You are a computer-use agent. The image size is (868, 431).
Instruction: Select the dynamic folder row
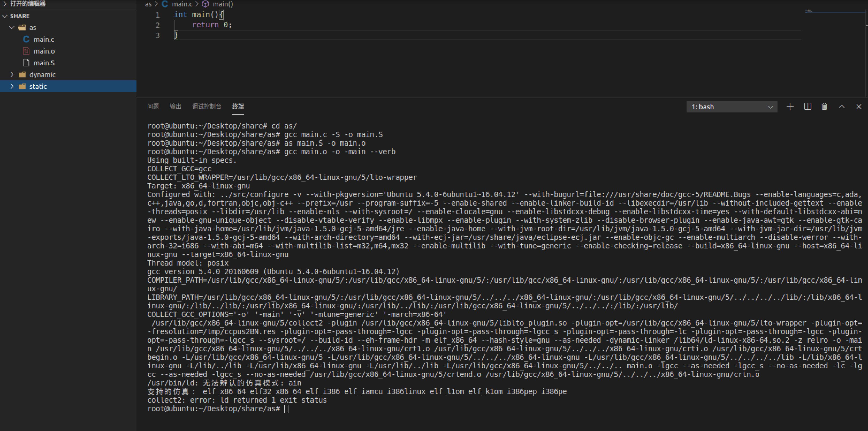click(68, 74)
